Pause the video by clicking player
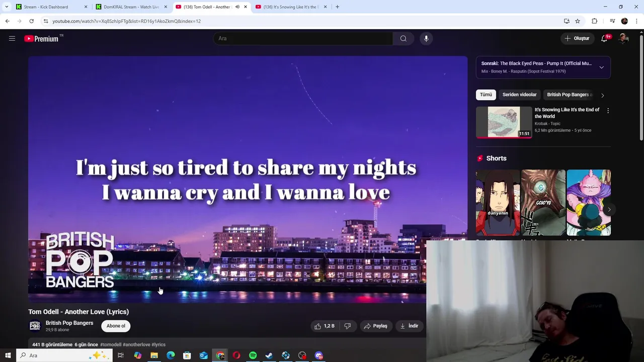 248,179
